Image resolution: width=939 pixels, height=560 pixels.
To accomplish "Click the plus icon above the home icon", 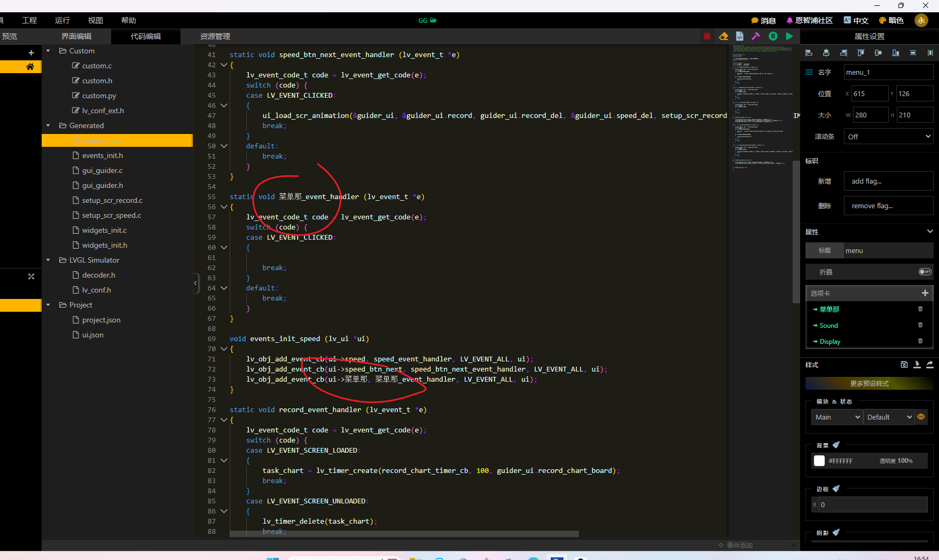I will 31,52.
